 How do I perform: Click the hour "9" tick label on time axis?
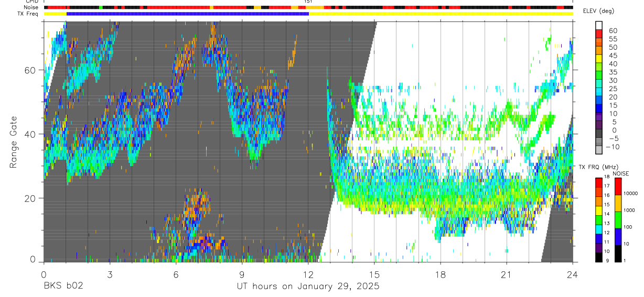coord(242,274)
